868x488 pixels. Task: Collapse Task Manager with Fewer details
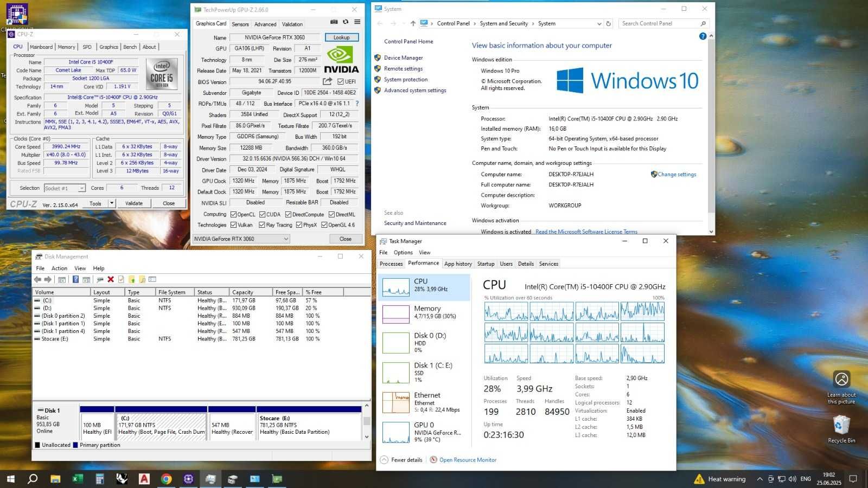click(x=401, y=460)
